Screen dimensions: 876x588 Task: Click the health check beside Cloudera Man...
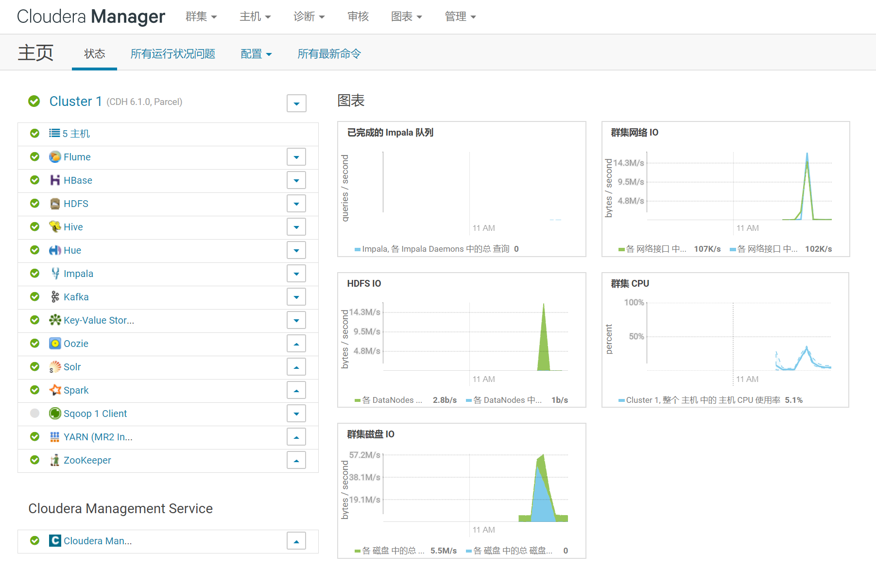(34, 541)
